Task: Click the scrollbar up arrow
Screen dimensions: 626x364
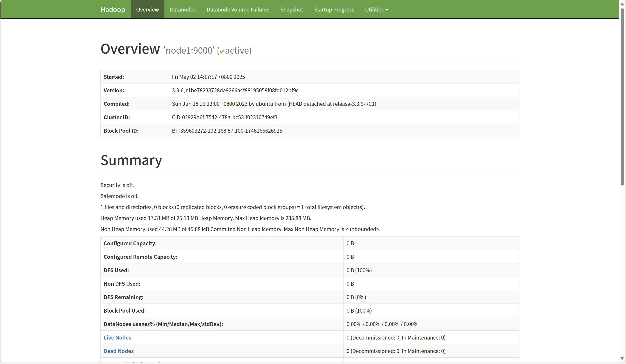Action: click(x=622, y=4)
